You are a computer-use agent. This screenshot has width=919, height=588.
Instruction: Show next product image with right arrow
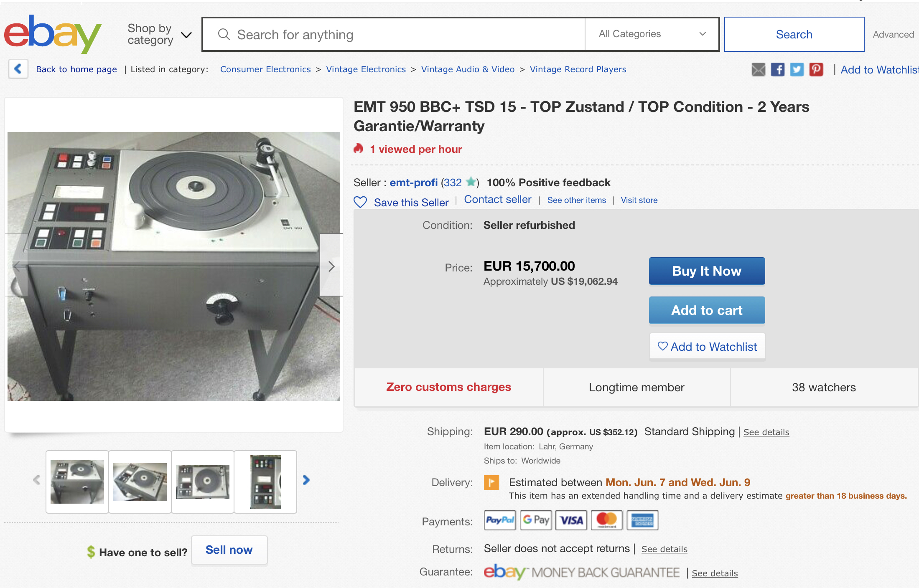(331, 266)
